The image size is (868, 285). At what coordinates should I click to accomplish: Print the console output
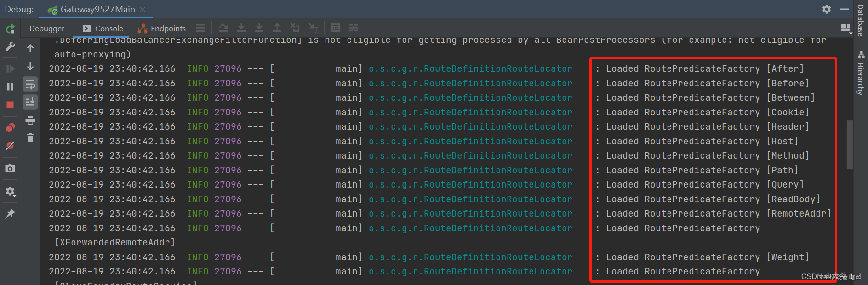click(30, 120)
